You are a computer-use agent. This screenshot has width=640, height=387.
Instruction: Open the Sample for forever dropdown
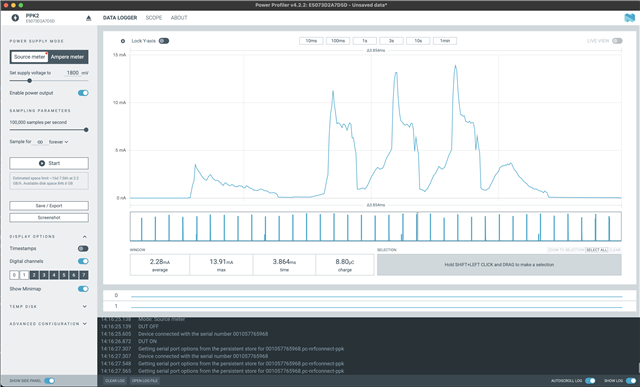[x=58, y=142]
